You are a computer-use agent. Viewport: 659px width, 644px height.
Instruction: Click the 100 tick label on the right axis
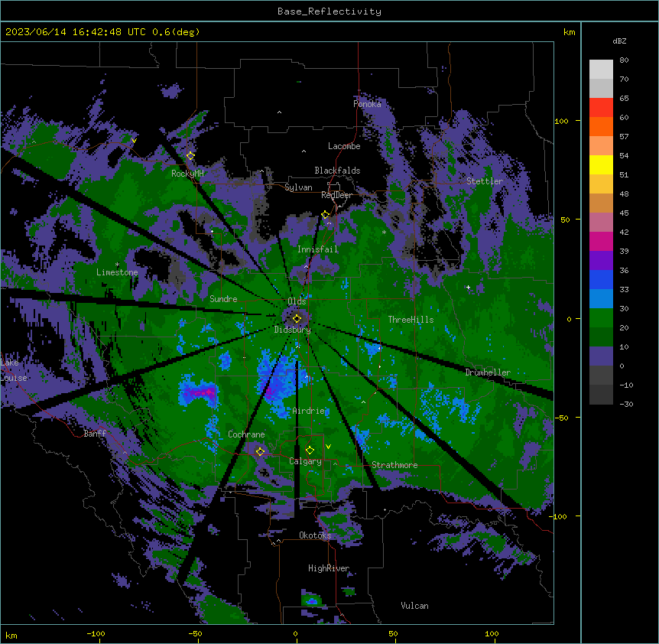561,121
